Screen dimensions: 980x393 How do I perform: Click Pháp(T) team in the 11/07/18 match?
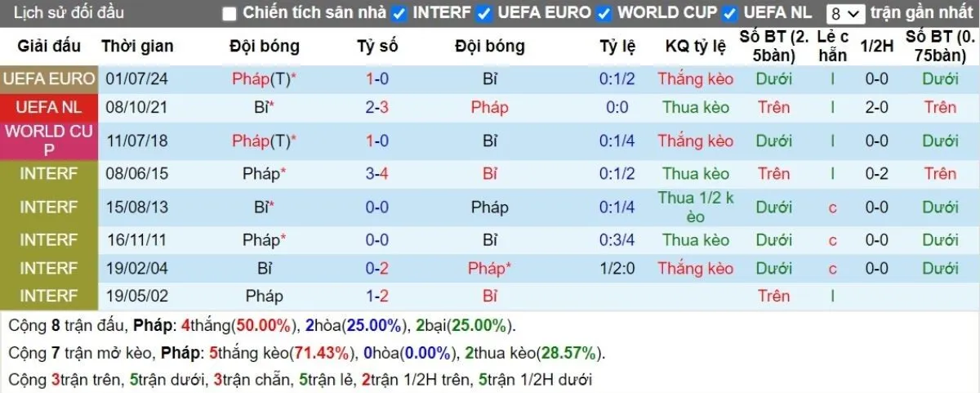[261, 141]
